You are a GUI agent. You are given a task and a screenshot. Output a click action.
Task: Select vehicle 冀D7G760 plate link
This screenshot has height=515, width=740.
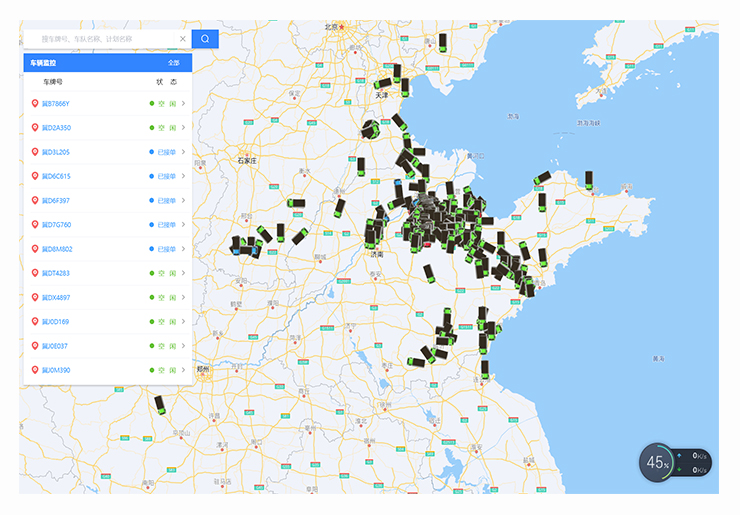pyautogui.click(x=56, y=225)
